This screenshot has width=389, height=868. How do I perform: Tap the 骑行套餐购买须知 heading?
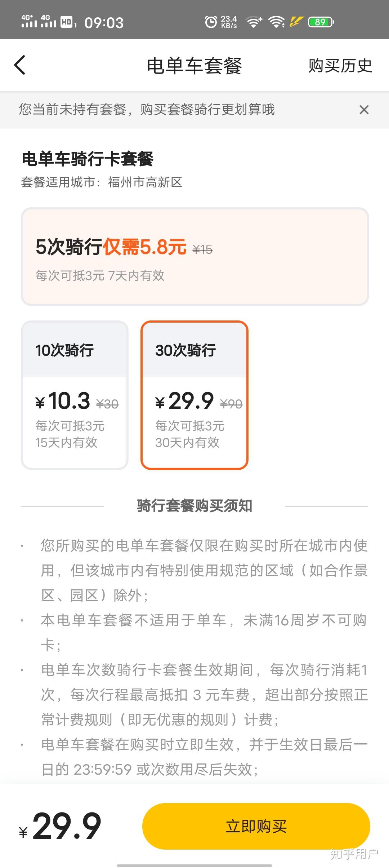pyautogui.click(x=194, y=506)
